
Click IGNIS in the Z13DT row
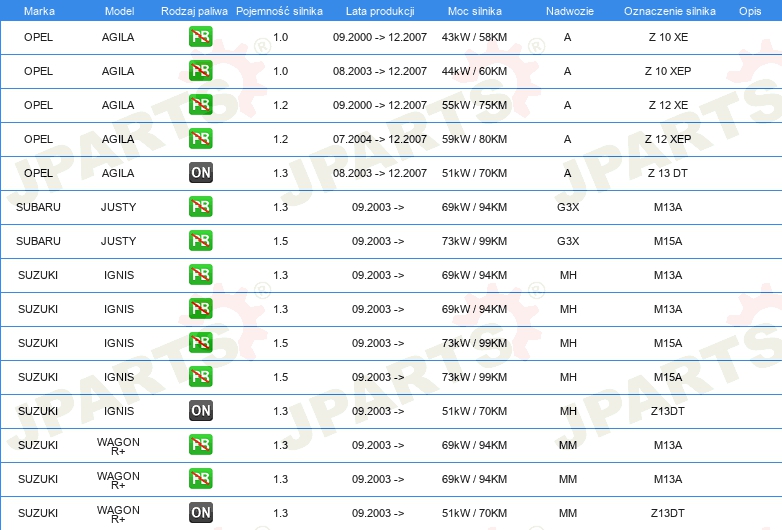tap(119, 411)
